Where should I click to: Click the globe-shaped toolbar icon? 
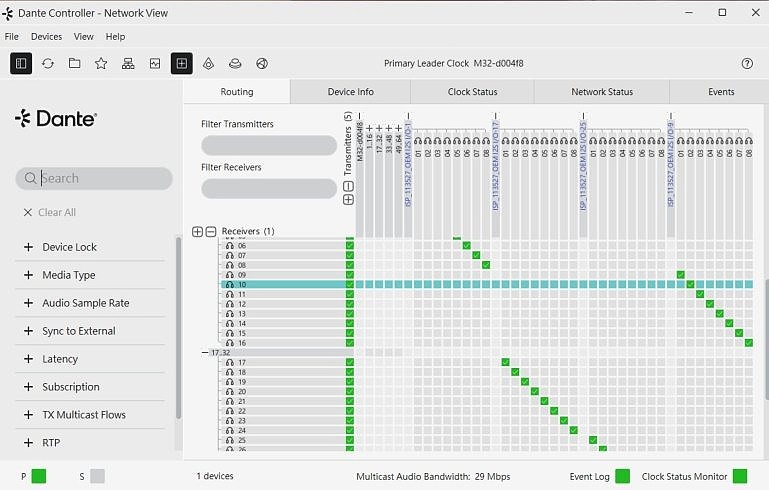point(262,63)
